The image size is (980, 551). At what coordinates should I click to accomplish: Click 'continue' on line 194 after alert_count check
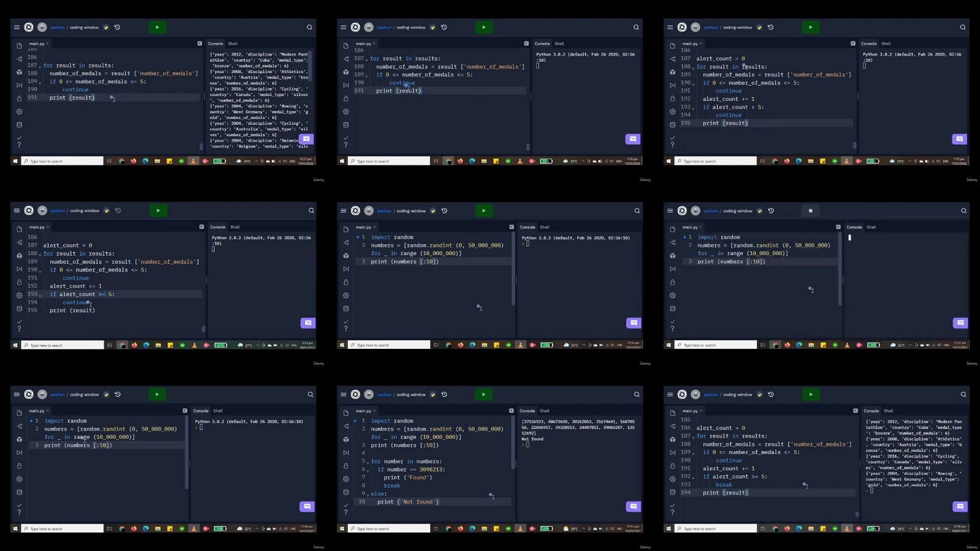(x=76, y=302)
